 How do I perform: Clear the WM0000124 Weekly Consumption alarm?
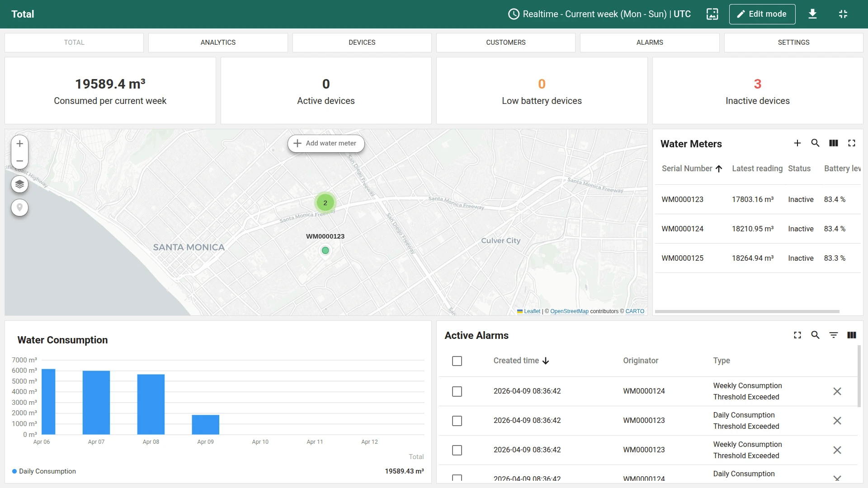[x=837, y=391]
